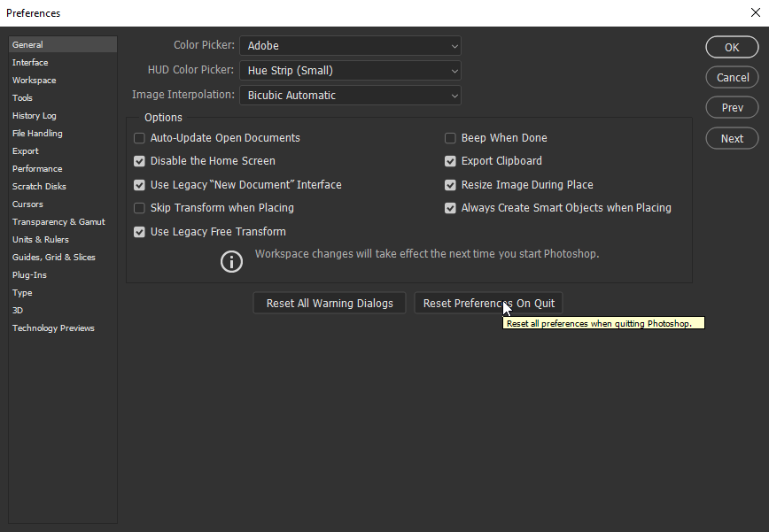
Task: Change the Image Interpolation selection
Action: click(350, 95)
